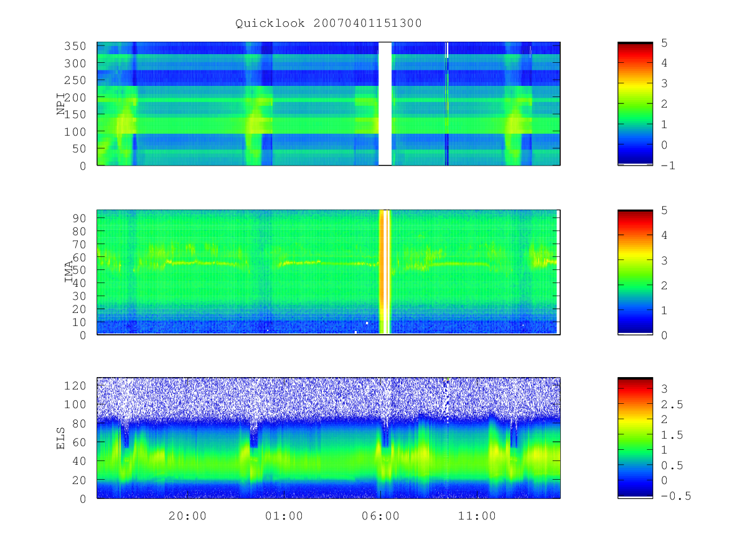Click the white data gap in NPI panel
747x560 pixels.
click(x=385, y=104)
